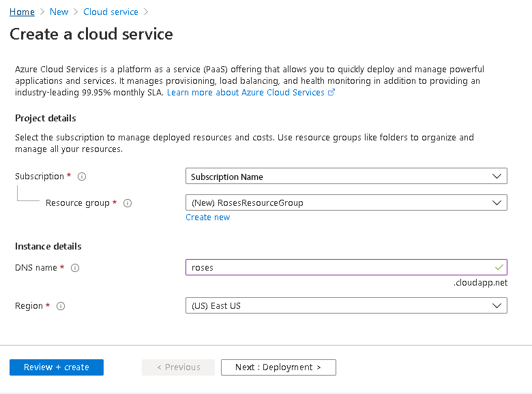Open Learn more about Azure Cloud Services
The width and height of the screenshot is (532, 394).
[246, 92]
